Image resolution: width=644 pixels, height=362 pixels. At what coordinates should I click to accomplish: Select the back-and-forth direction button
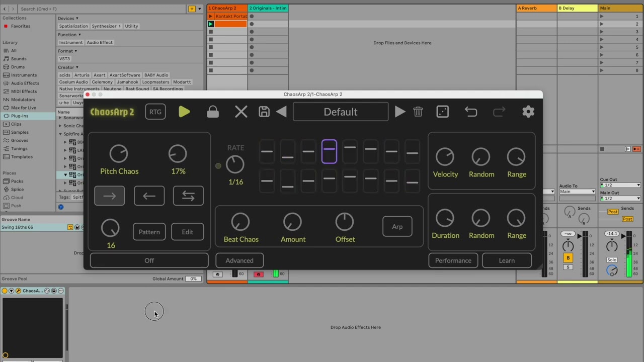tap(188, 196)
